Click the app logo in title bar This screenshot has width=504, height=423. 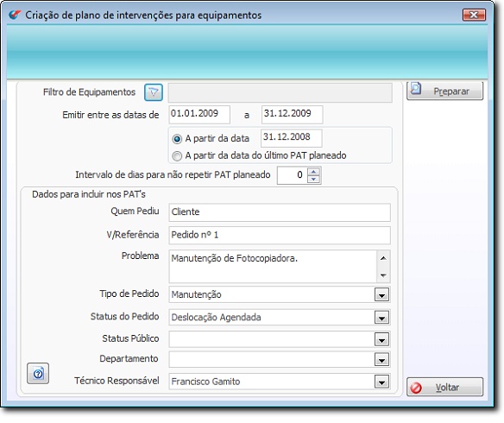(15, 15)
